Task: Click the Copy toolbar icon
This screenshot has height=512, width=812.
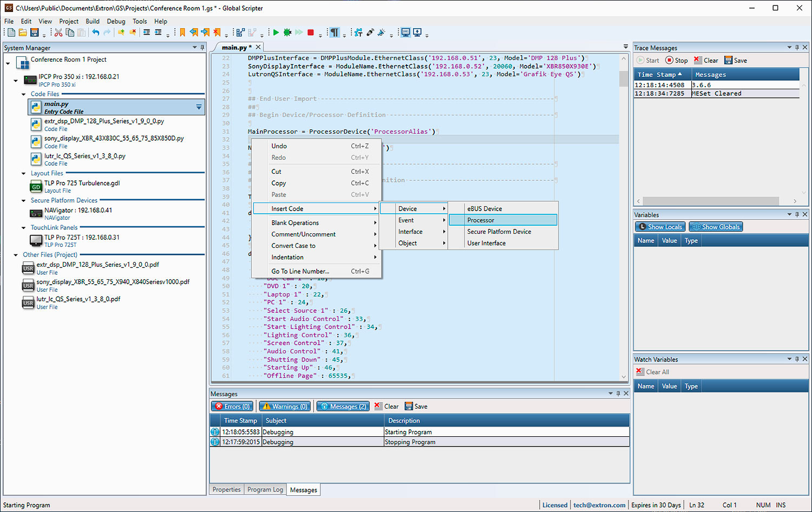Action: [70, 32]
